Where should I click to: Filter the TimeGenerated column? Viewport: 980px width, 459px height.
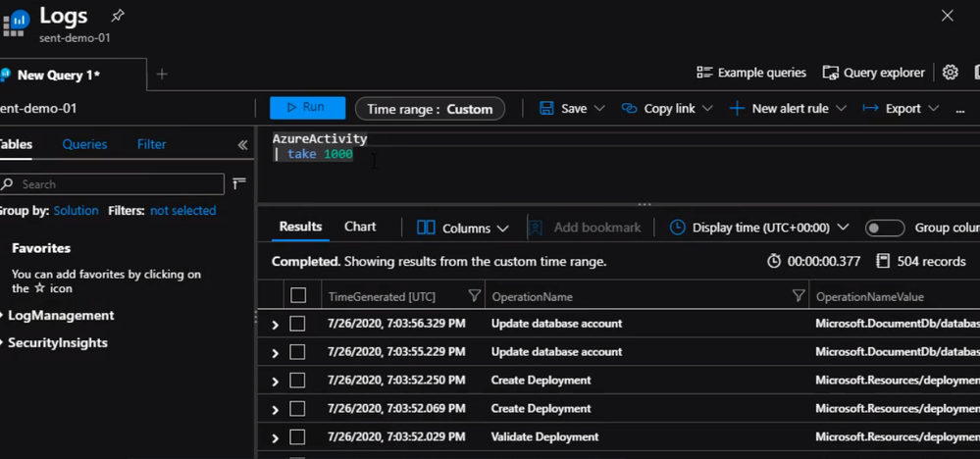475,295
